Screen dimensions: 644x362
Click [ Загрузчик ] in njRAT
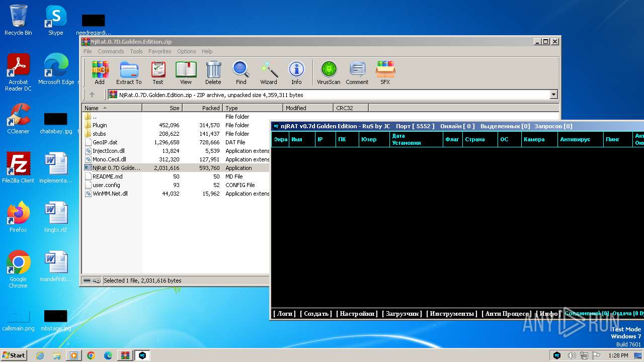point(402,314)
